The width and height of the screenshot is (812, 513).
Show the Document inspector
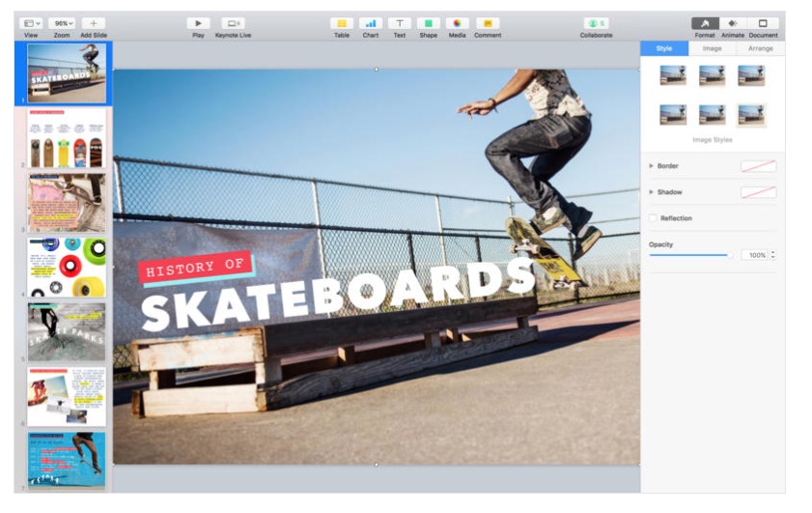click(763, 23)
